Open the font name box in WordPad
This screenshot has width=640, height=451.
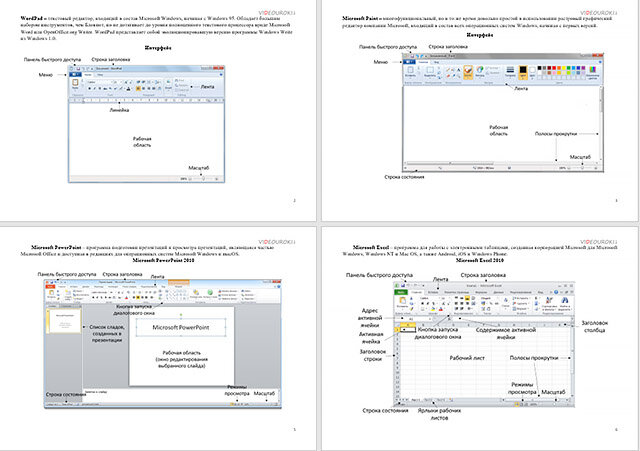100,82
